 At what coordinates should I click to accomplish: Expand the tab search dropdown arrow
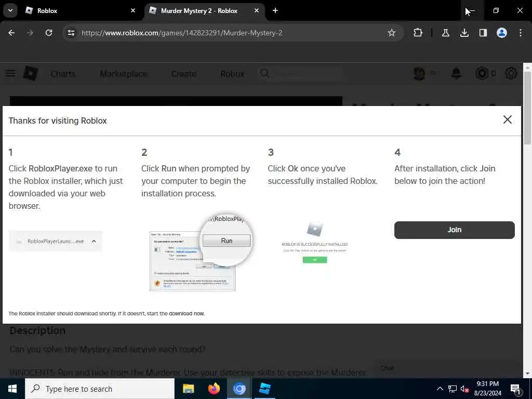[x=10, y=10]
